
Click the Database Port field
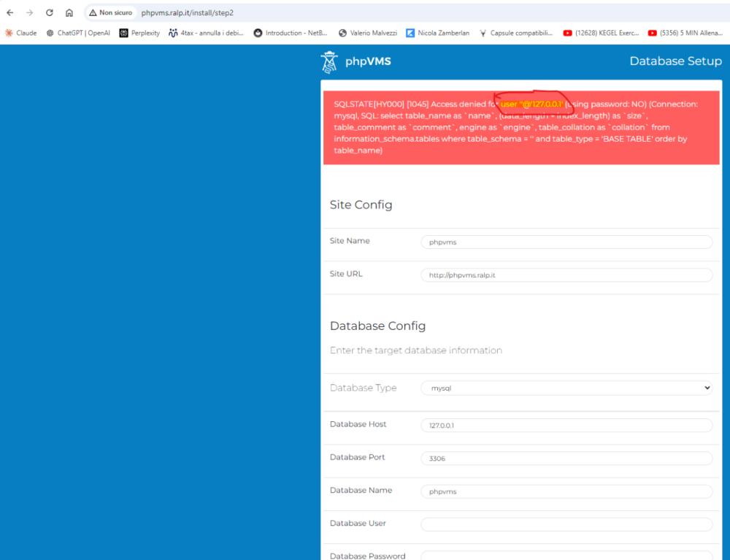(x=566, y=459)
